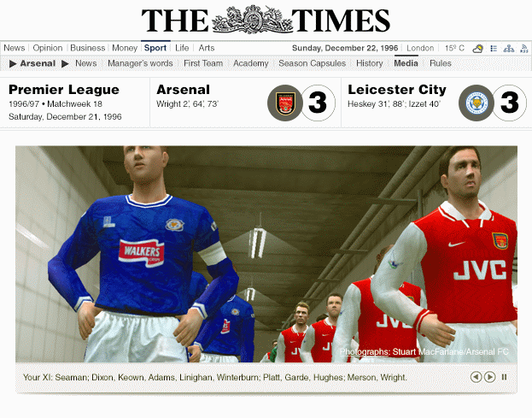Click The Times masthead logo
This screenshot has height=418, width=532.
[266, 20]
